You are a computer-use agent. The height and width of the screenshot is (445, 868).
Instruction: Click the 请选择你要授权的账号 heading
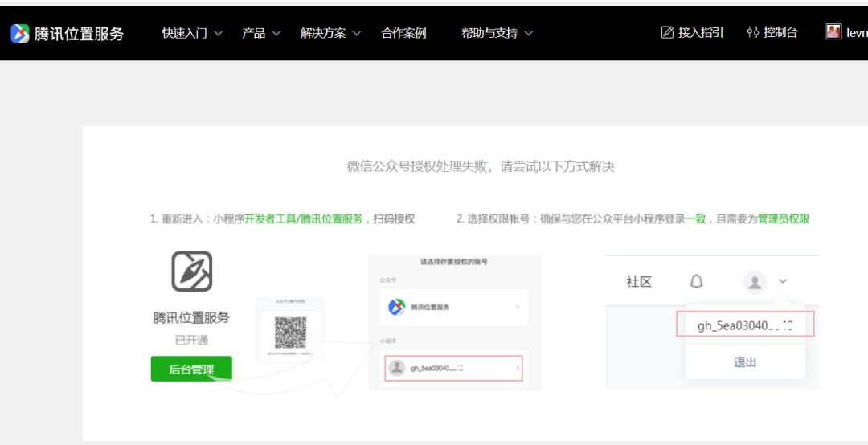point(454,263)
